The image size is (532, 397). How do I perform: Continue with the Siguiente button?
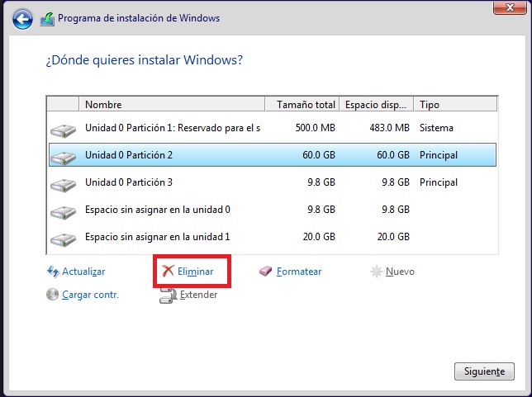pos(484,371)
